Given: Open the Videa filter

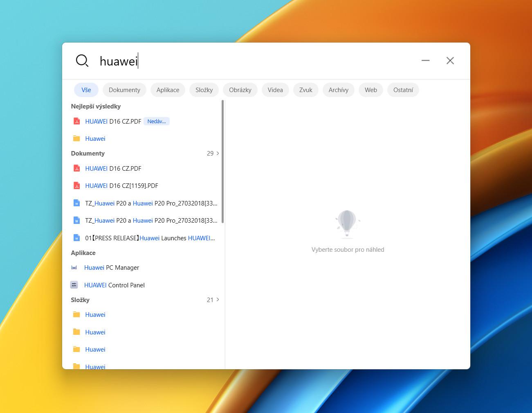Looking at the screenshot, I should 275,90.
